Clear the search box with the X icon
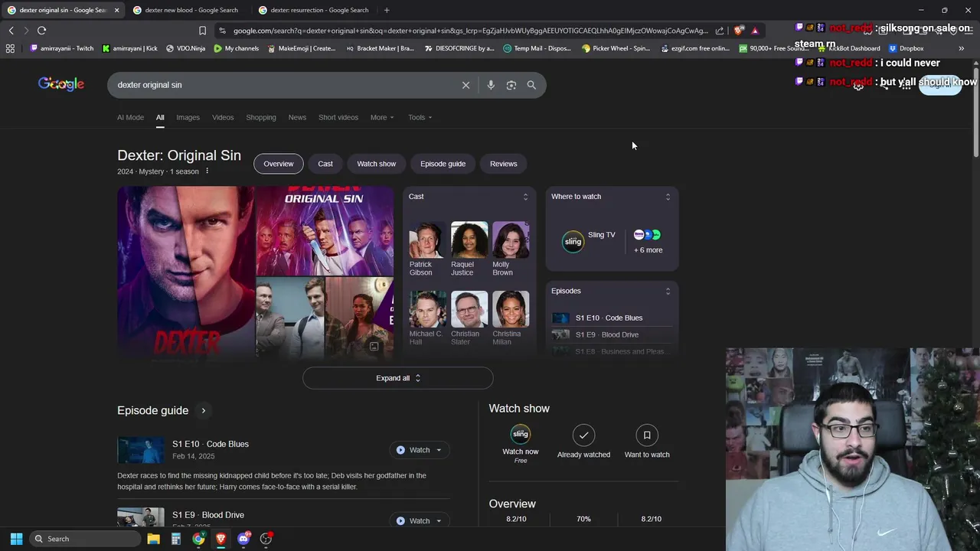980x551 pixels. pos(465,85)
